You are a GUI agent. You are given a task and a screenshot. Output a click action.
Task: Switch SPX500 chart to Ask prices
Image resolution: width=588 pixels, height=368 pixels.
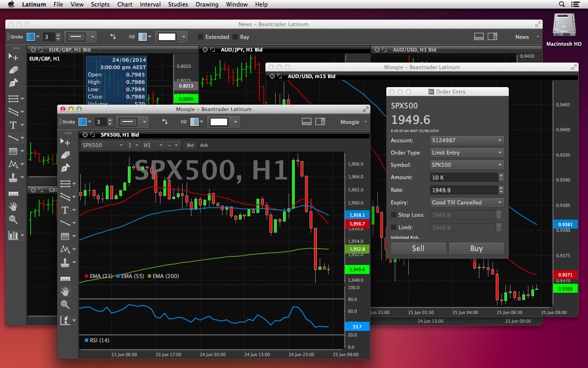coord(204,145)
